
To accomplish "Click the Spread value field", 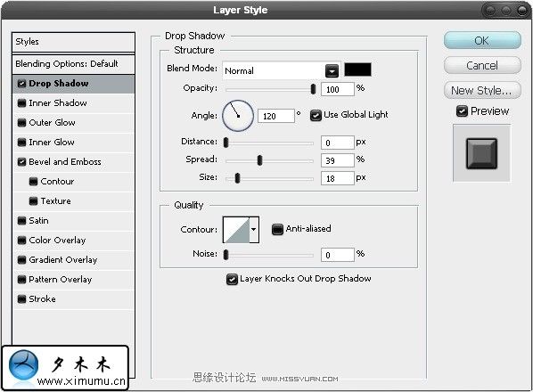I will click(x=338, y=160).
